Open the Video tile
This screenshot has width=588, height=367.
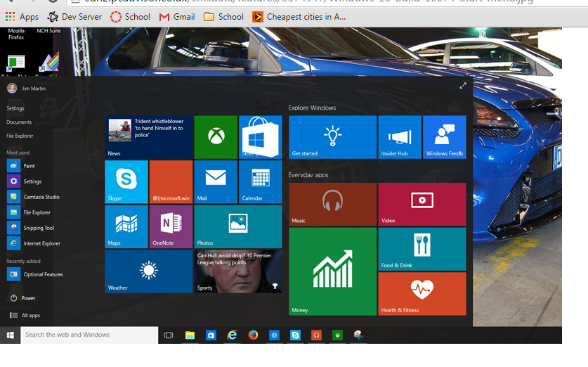[x=422, y=204]
